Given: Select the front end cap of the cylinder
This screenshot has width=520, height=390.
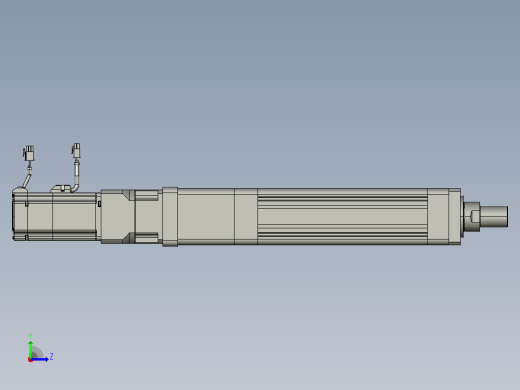Looking at the screenshot, I should 455,217.
